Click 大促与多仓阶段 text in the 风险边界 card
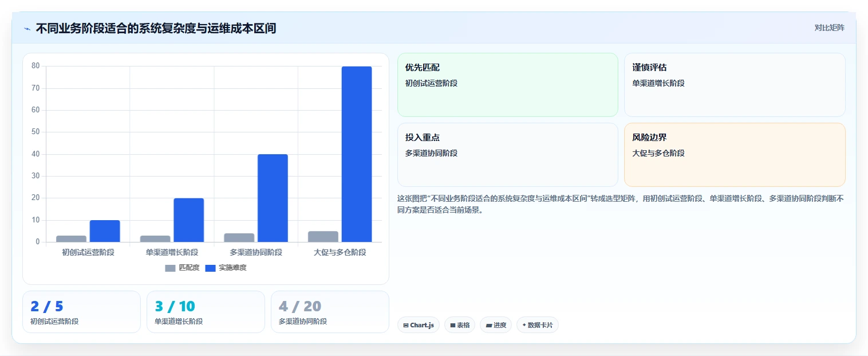This screenshot has height=356, width=868. (658, 153)
